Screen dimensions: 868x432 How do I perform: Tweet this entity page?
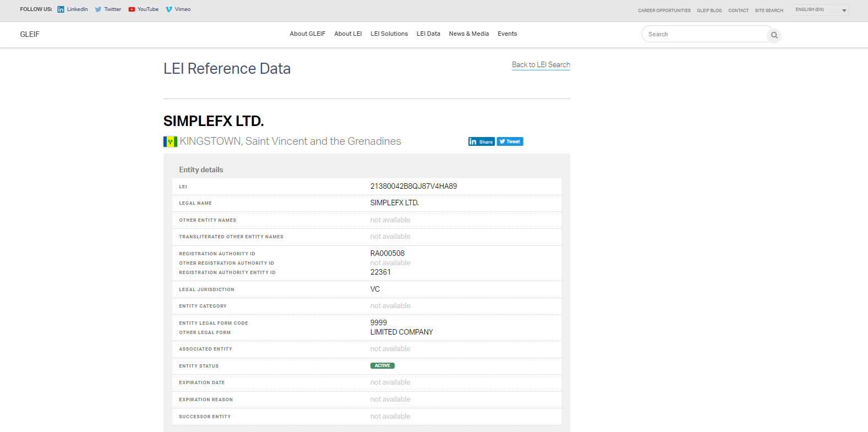510,141
